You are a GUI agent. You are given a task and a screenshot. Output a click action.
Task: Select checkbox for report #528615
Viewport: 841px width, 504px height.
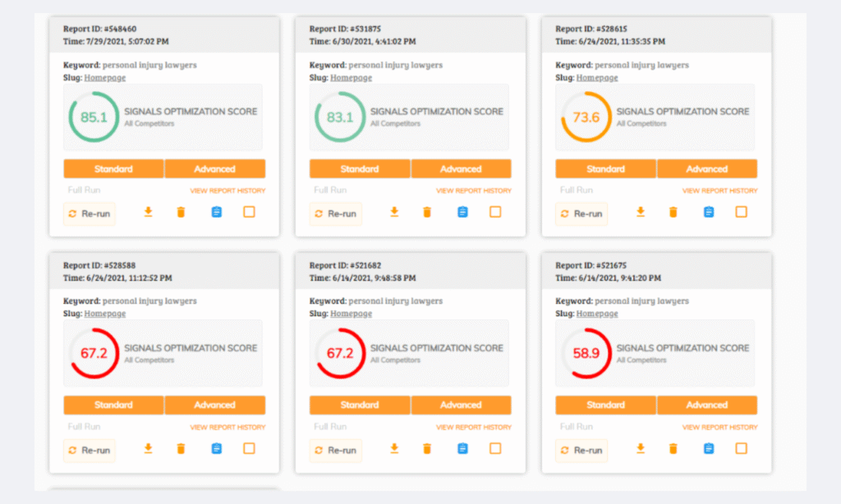(741, 212)
